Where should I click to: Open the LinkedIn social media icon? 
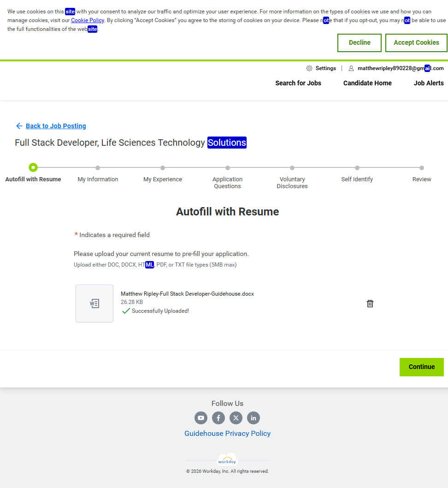(x=253, y=418)
